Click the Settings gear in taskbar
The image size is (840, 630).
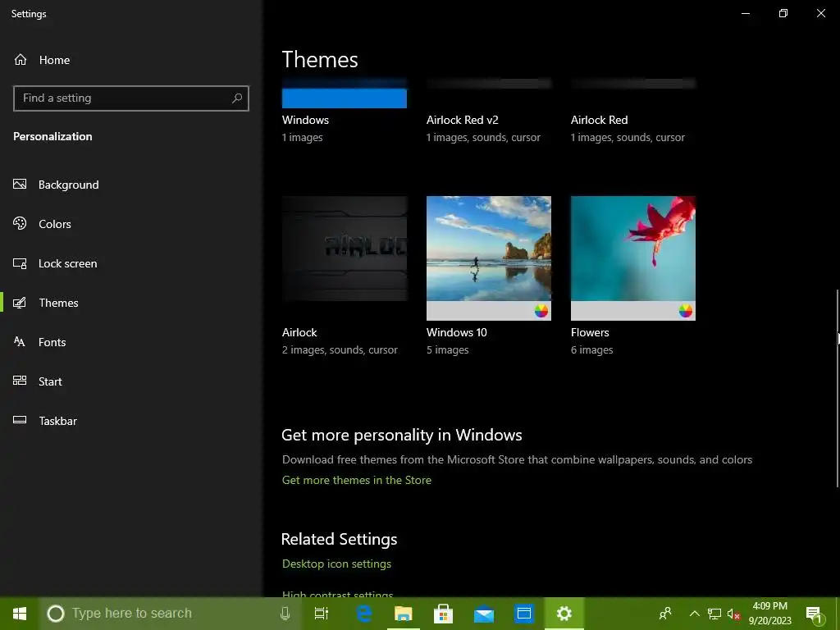coord(564,614)
